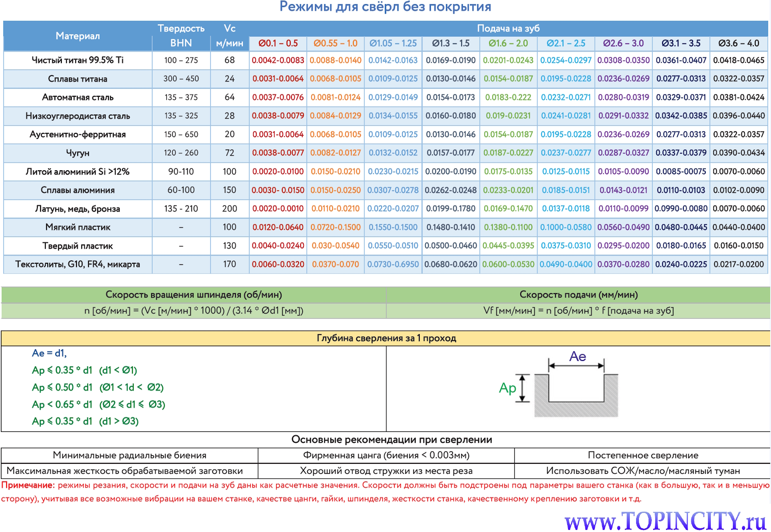Image resolution: width=771 pixels, height=532 pixels.
Task: Open the www.TOPINCITY.ru website link
Action: coord(665,520)
